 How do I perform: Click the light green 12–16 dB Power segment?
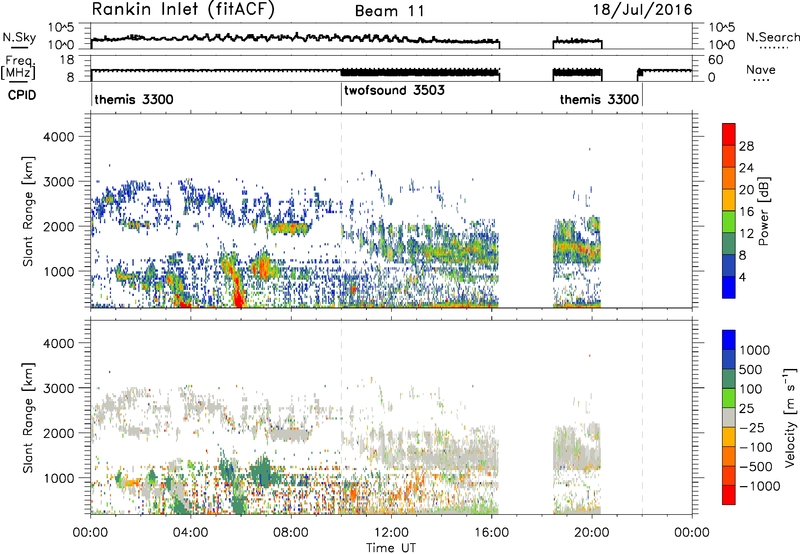[x=729, y=221]
